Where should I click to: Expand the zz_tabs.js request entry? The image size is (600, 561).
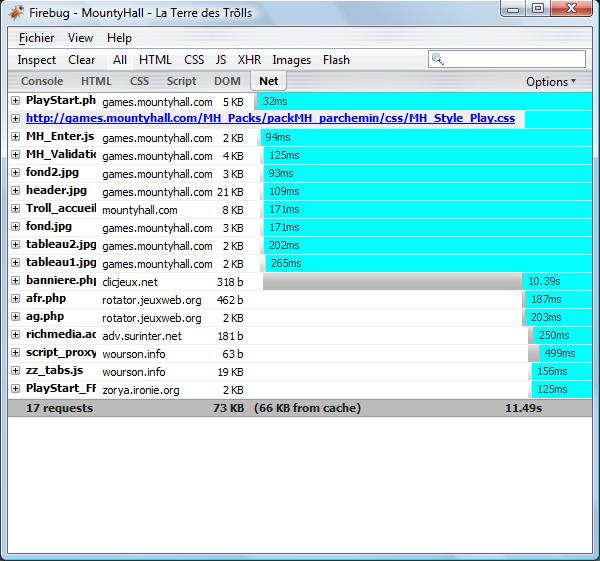[16, 371]
